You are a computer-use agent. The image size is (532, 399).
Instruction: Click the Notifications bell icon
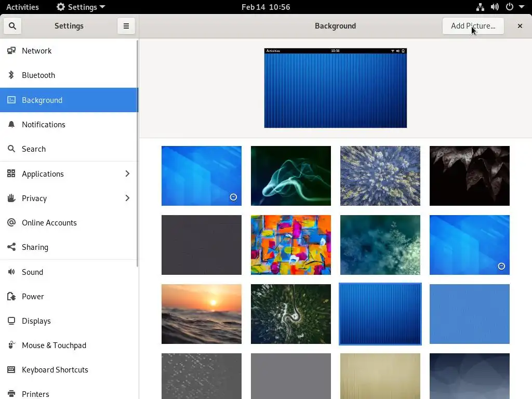click(x=11, y=124)
